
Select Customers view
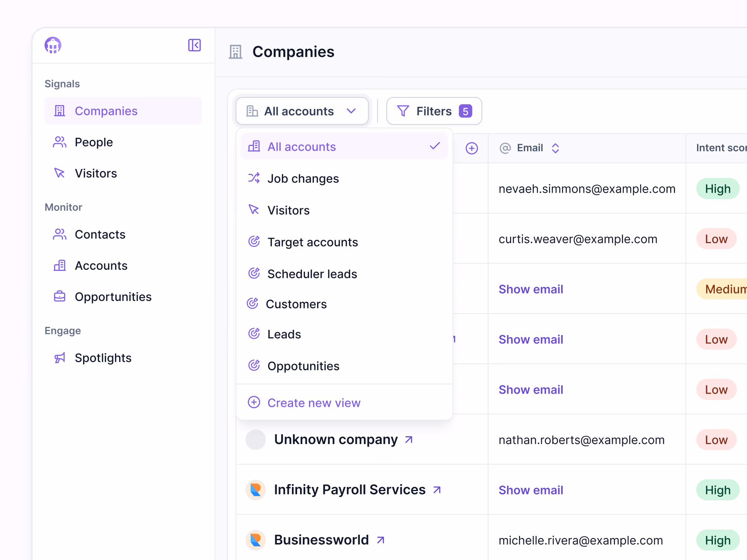click(x=344, y=304)
